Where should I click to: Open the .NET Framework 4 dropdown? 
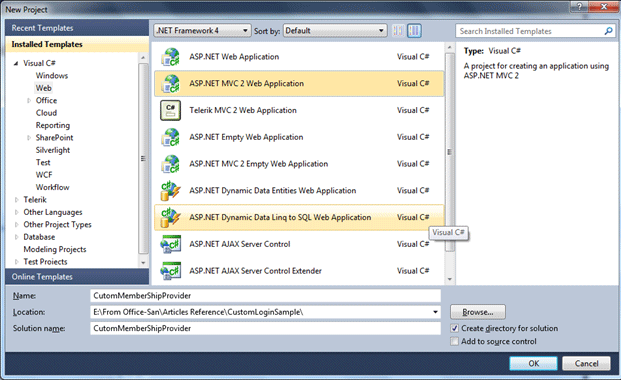click(x=202, y=31)
